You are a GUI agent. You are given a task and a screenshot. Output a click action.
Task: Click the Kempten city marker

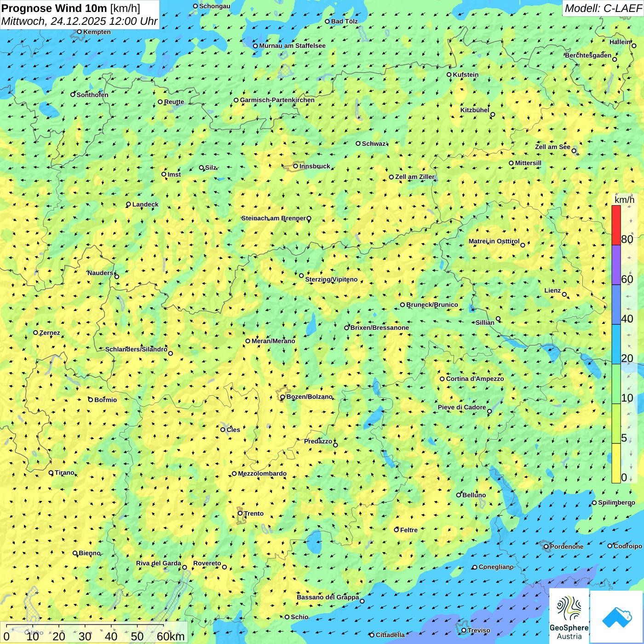79,32
